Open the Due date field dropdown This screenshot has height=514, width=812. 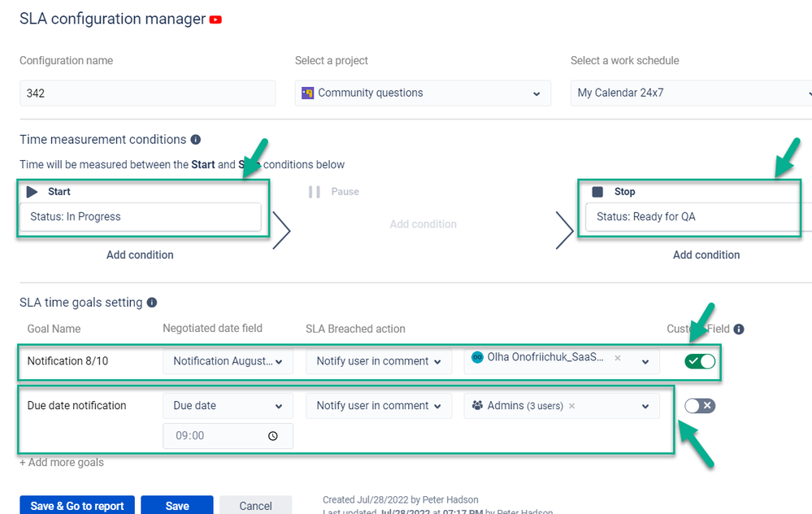coord(228,406)
